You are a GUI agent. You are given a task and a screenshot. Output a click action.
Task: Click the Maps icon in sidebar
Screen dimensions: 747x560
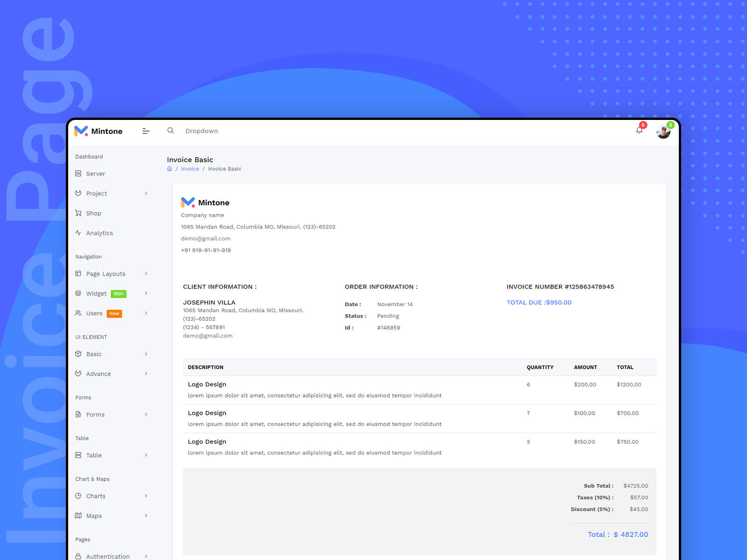(x=78, y=516)
